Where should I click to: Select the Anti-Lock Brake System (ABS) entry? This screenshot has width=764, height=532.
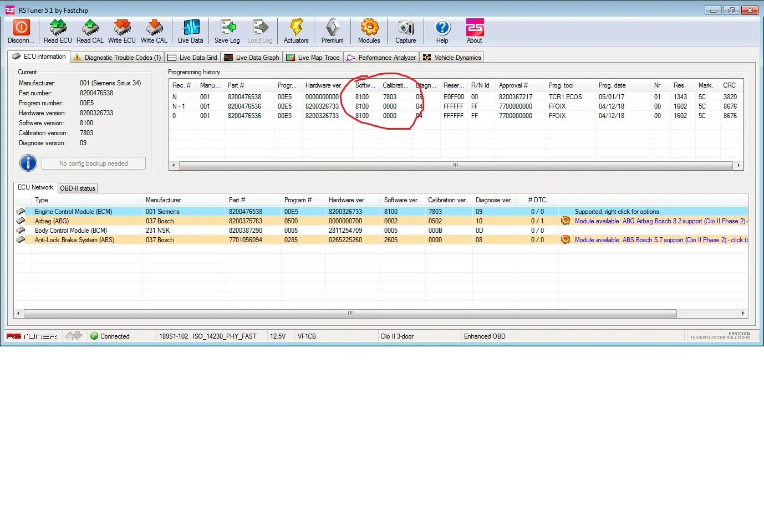tap(381, 240)
